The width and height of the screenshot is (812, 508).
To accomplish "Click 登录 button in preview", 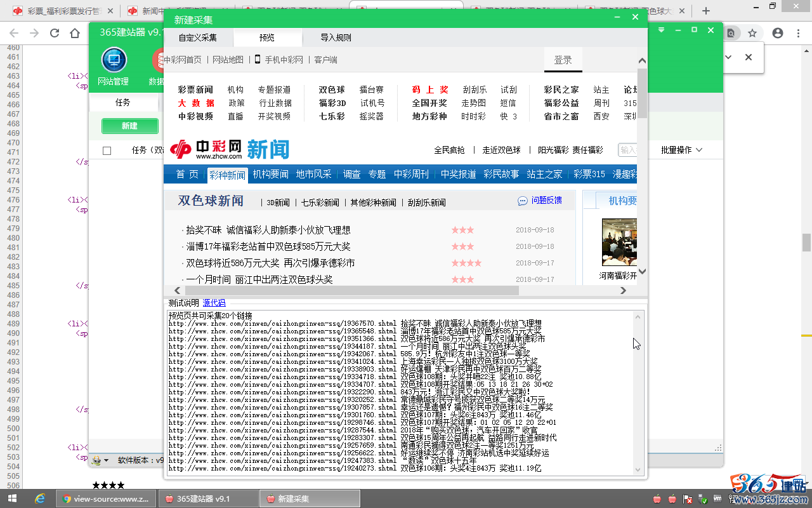I will [x=563, y=60].
